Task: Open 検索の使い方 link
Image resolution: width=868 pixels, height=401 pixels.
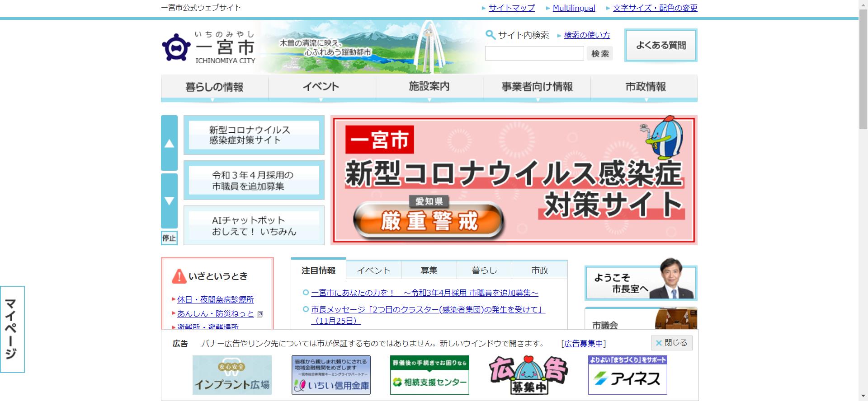Action: (x=587, y=35)
